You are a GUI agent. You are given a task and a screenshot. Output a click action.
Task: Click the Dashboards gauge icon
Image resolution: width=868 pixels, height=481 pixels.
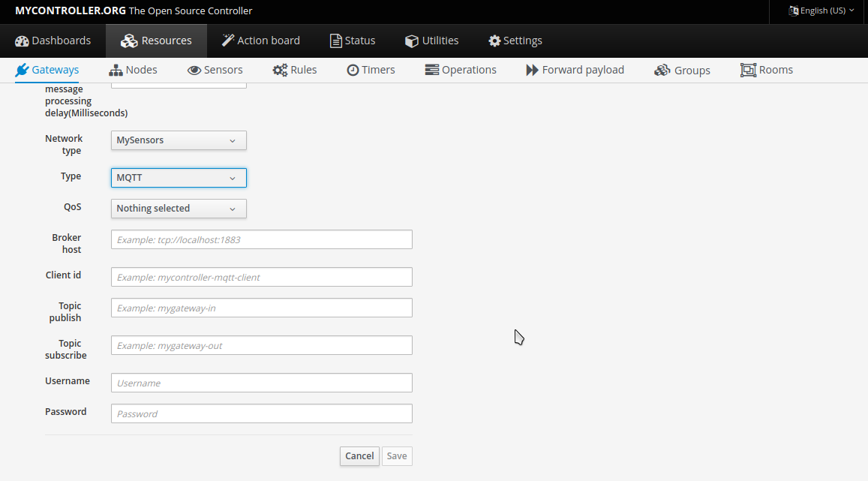tap(22, 41)
